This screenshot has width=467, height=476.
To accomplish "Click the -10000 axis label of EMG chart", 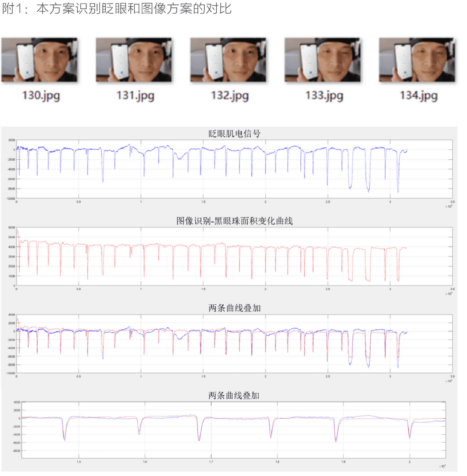I will (x=11, y=199).
